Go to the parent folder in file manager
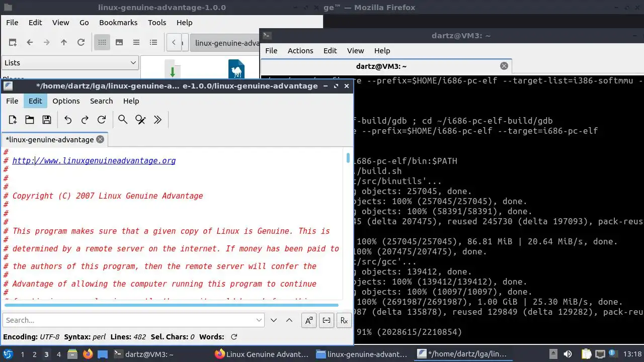 point(64,43)
